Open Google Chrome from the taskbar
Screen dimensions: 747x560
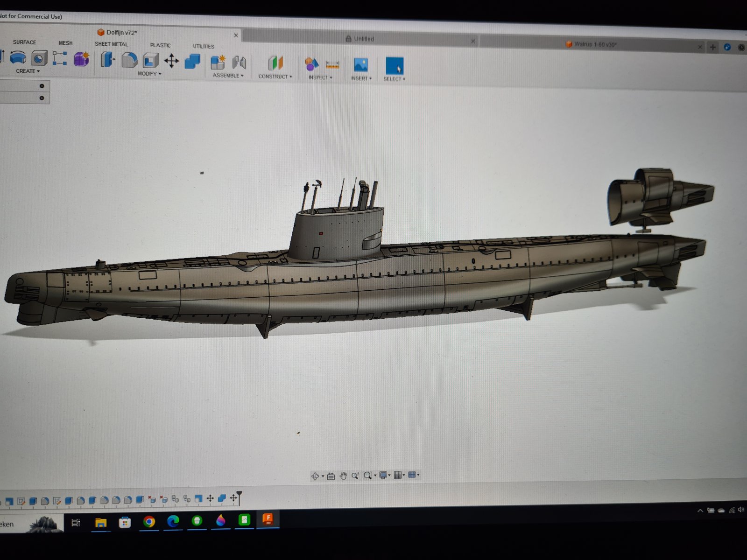tap(149, 521)
